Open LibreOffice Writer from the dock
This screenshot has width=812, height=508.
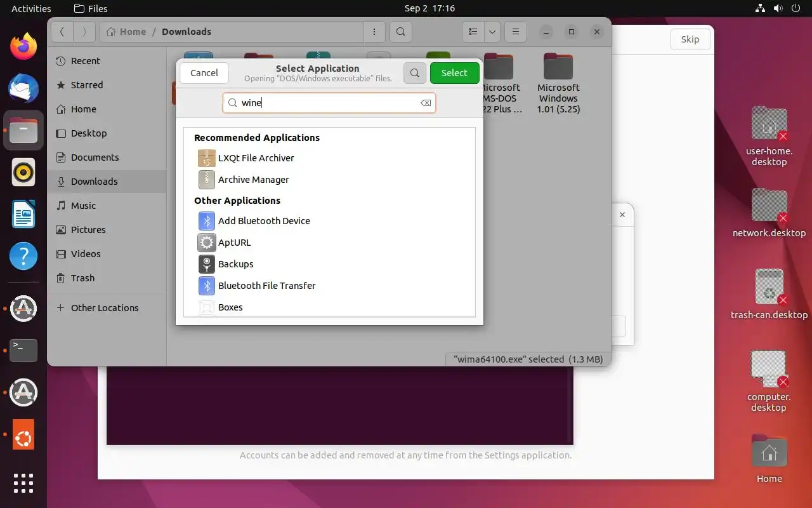(23, 214)
